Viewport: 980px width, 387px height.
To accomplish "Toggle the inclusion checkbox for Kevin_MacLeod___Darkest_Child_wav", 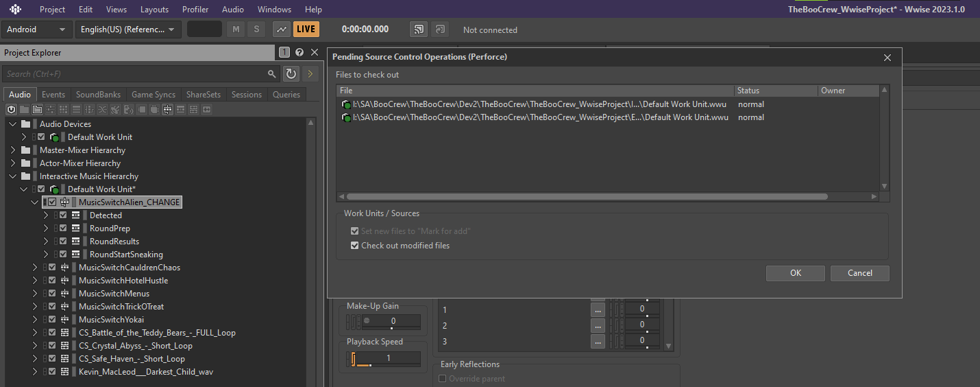I will [x=52, y=372].
